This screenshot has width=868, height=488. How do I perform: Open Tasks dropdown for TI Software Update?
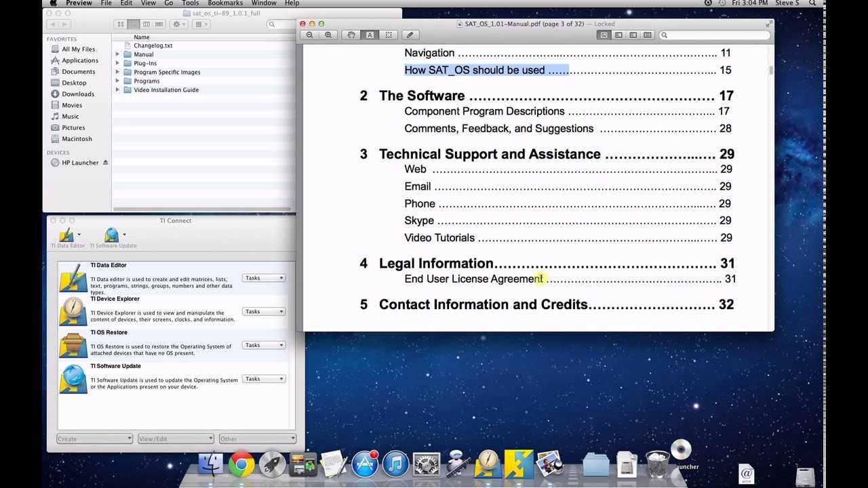pos(264,379)
